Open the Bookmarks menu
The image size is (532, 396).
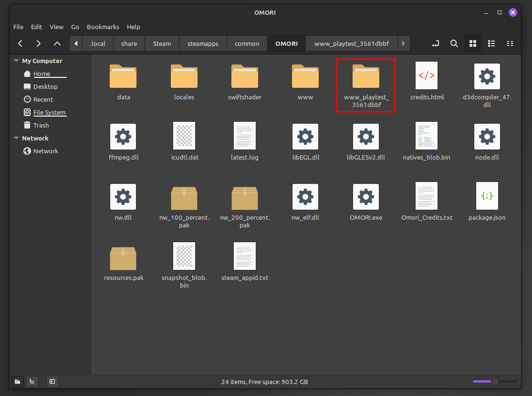(x=103, y=27)
